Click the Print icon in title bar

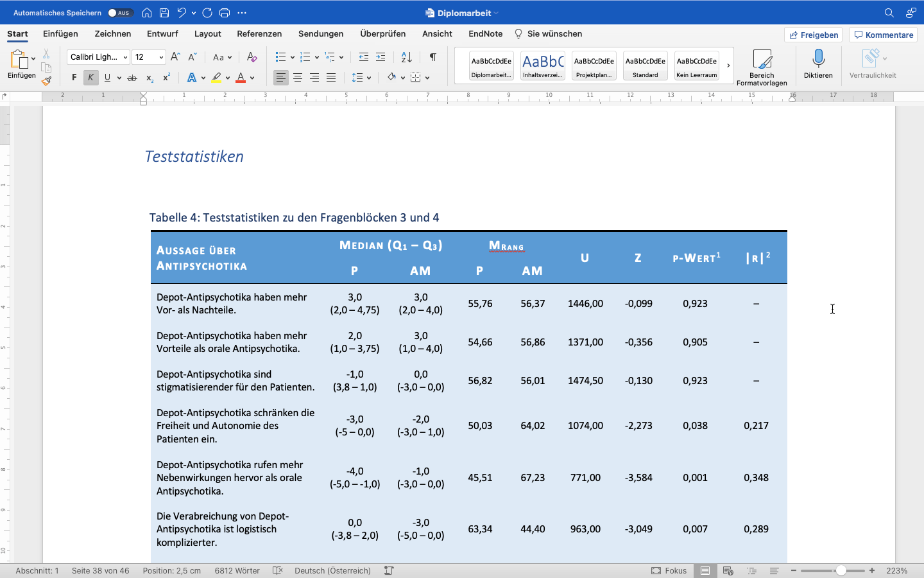[225, 13]
